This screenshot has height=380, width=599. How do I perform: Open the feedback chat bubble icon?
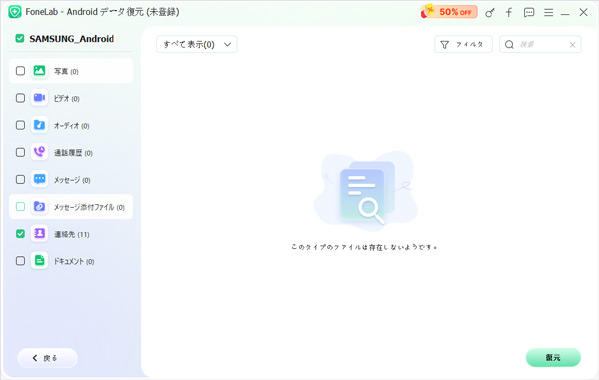coord(529,13)
